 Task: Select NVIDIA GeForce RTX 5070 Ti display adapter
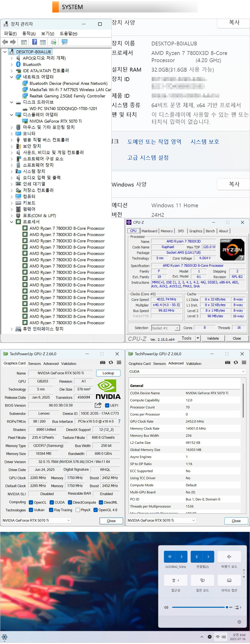[x=56, y=121]
